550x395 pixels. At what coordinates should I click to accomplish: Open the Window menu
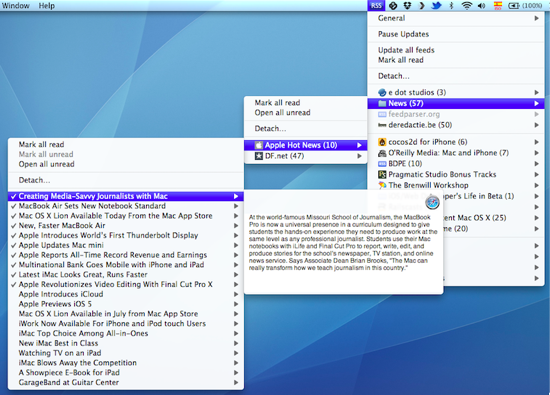click(x=16, y=6)
